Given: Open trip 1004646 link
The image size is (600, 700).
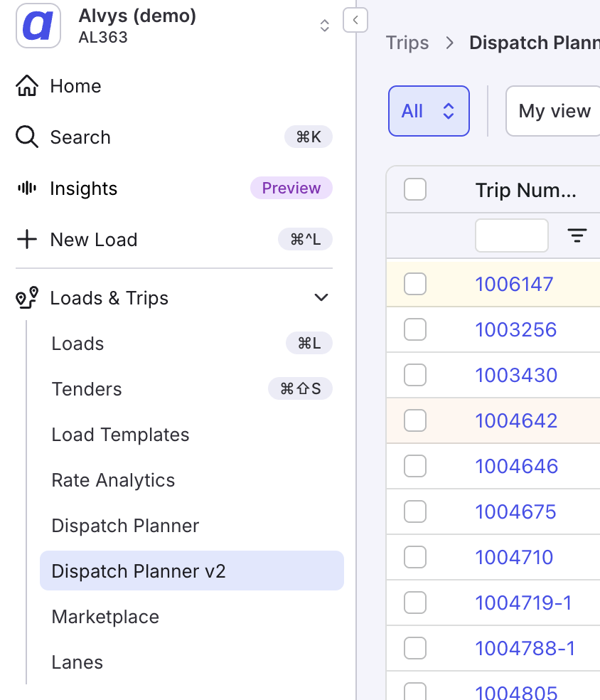Looking at the screenshot, I should coord(517,466).
